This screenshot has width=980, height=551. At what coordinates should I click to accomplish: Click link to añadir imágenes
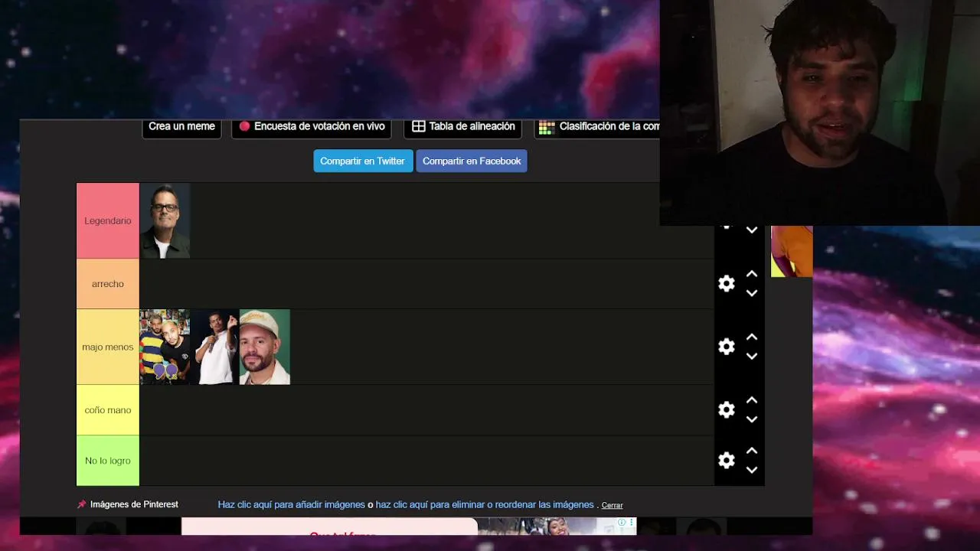291,505
